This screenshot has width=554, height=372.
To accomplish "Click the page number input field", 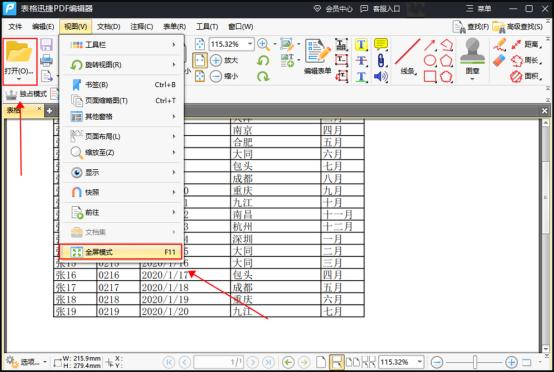I will [x=218, y=362].
